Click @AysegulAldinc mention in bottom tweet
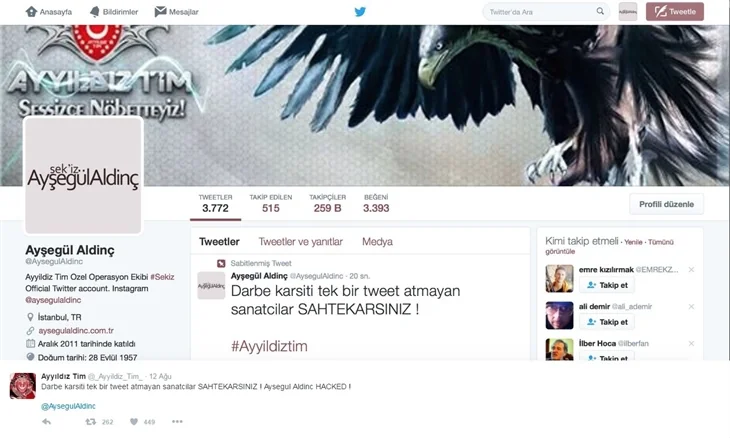 (68, 406)
